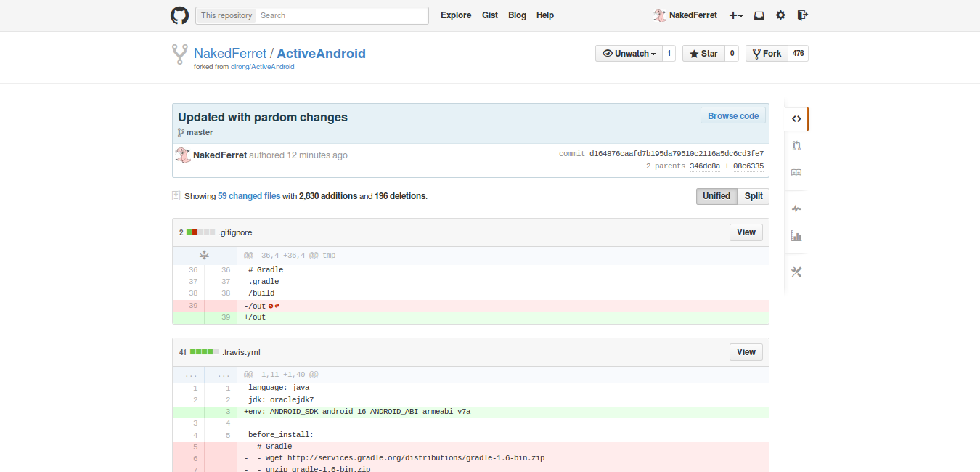Open the Gist menu item
The width and height of the screenshot is (980, 472).
point(490,15)
